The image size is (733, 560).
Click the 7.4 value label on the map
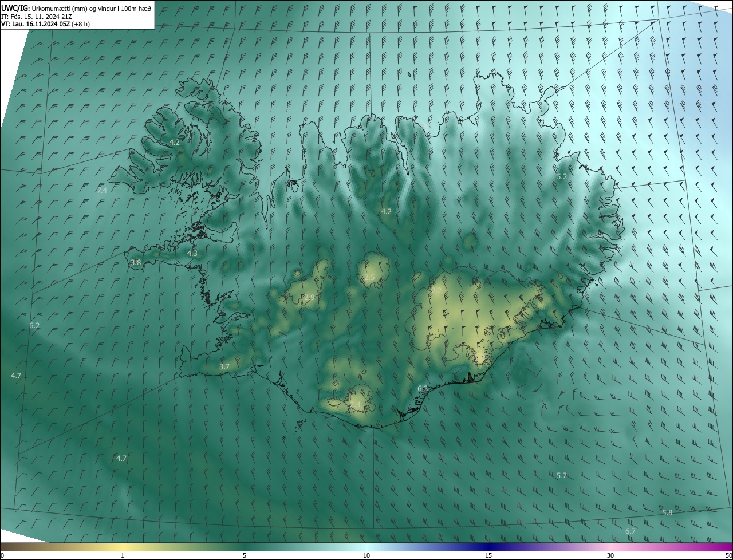click(102, 190)
